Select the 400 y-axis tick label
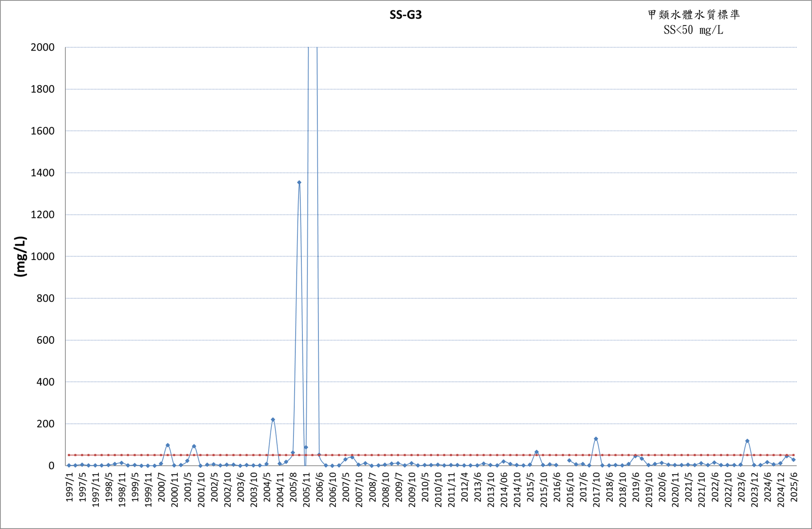This screenshot has height=529, width=812. click(x=45, y=382)
